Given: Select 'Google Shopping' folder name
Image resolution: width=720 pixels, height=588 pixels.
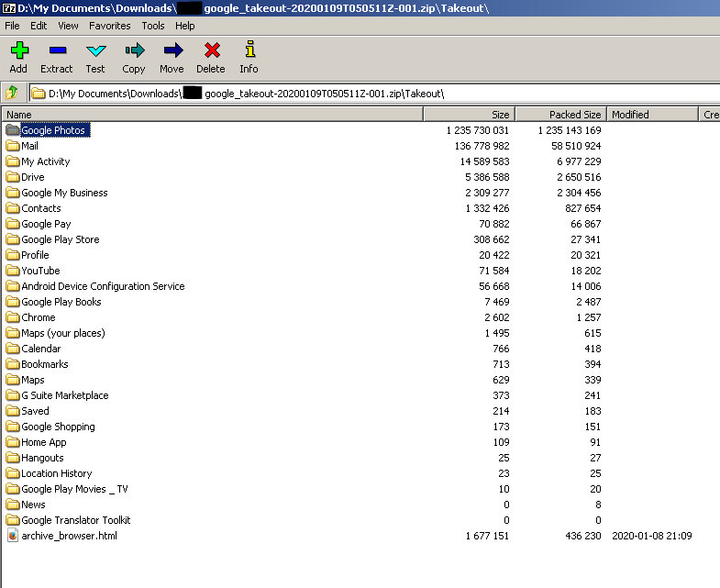Looking at the screenshot, I should 58,427.
